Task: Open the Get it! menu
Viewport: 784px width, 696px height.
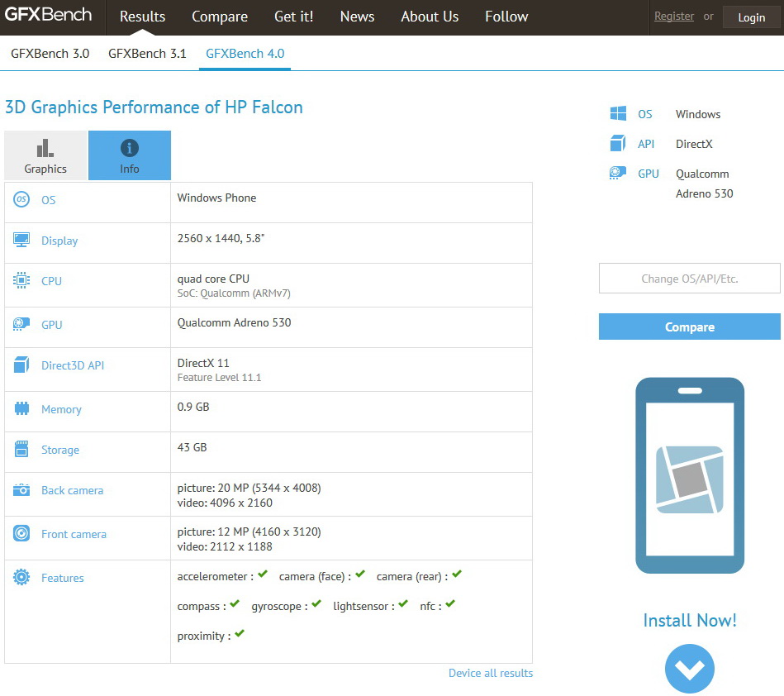Action: tap(294, 17)
